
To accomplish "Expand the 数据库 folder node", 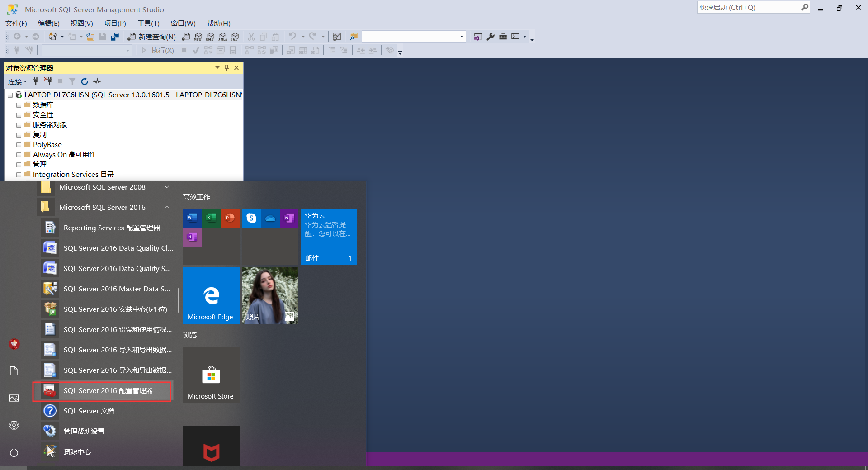I will click(19, 105).
